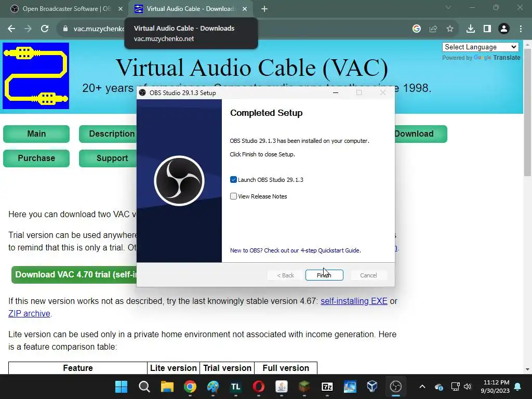
Task: Click the Lite version table header
Action: pos(174,368)
